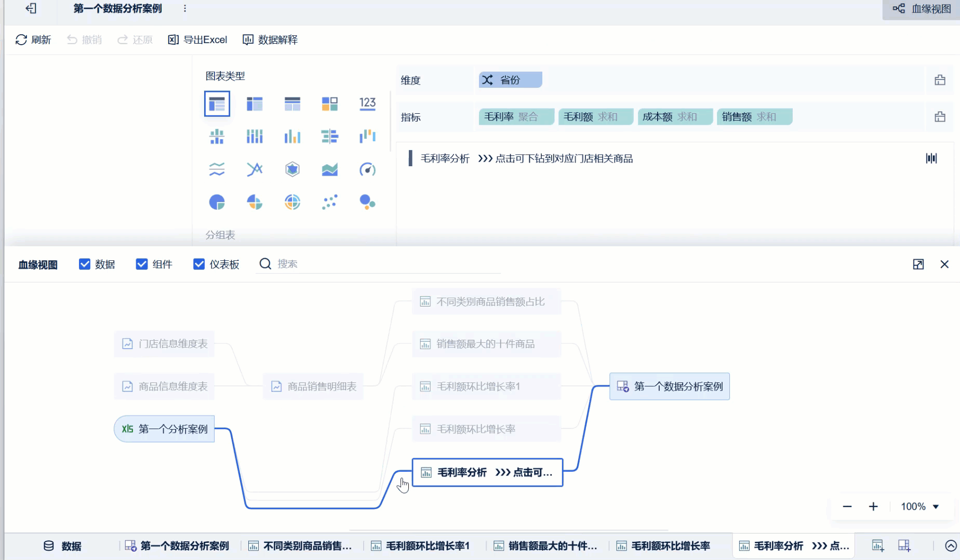The image size is (960, 560).
Task: Click the 销售额 求和 metric pill
Action: click(755, 117)
